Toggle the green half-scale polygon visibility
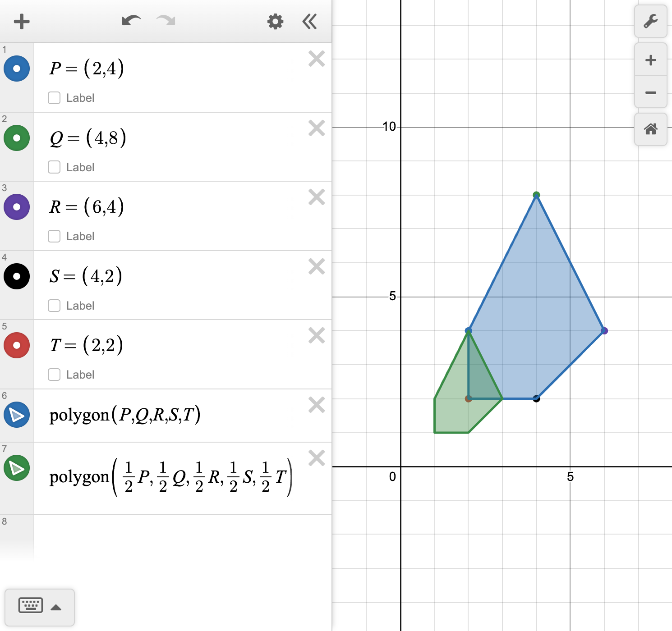This screenshot has height=631, width=672. pyautogui.click(x=17, y=468)
